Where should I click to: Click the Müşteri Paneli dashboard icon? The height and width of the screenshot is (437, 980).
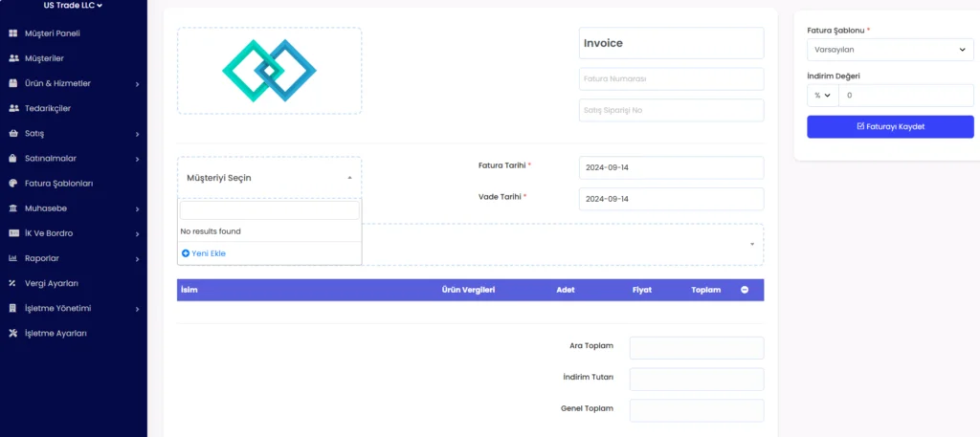pos(13,33)
